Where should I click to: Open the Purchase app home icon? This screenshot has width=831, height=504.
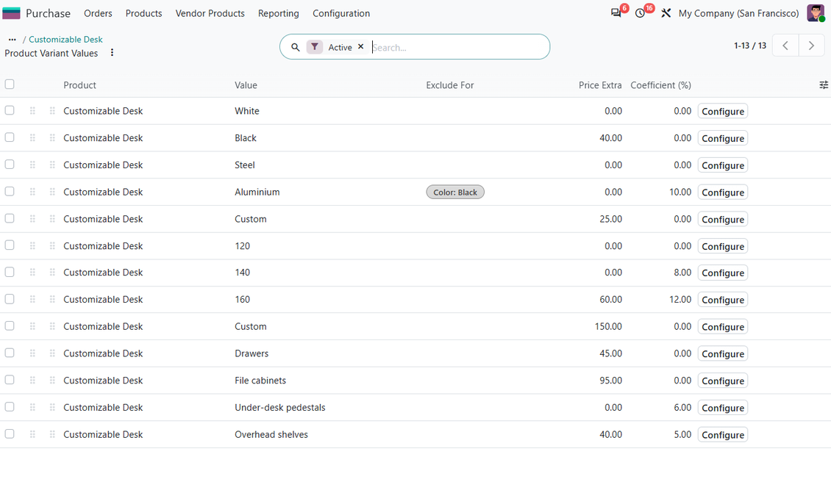pos(11,13)
